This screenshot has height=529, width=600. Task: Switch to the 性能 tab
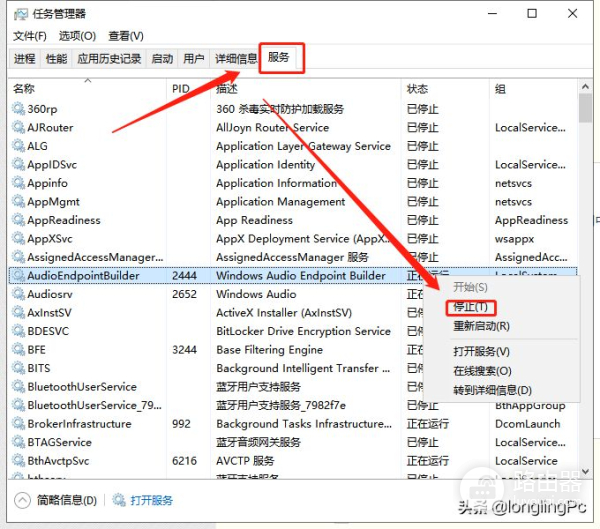click(x=57, y=59)
